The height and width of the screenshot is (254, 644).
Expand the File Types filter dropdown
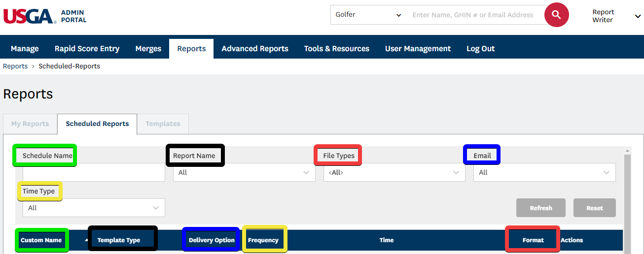394,172
